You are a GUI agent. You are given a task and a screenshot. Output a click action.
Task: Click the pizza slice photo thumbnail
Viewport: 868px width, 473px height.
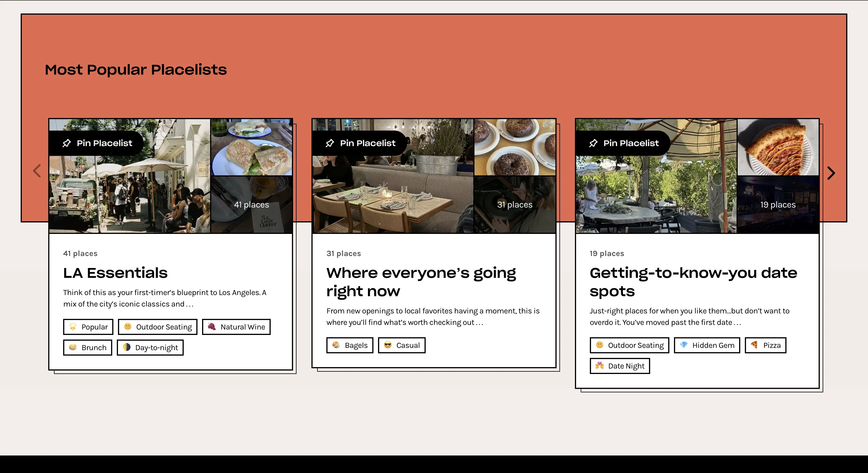778,147
